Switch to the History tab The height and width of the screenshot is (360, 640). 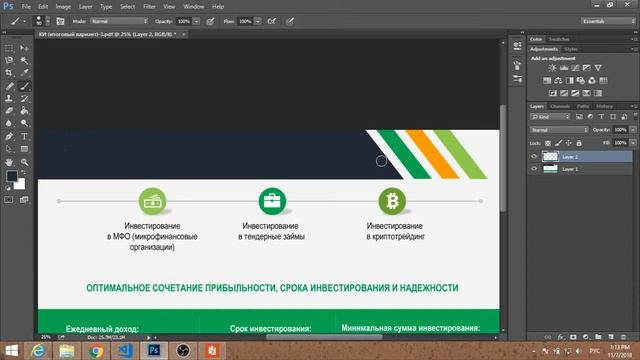click(x=604, y=106)
